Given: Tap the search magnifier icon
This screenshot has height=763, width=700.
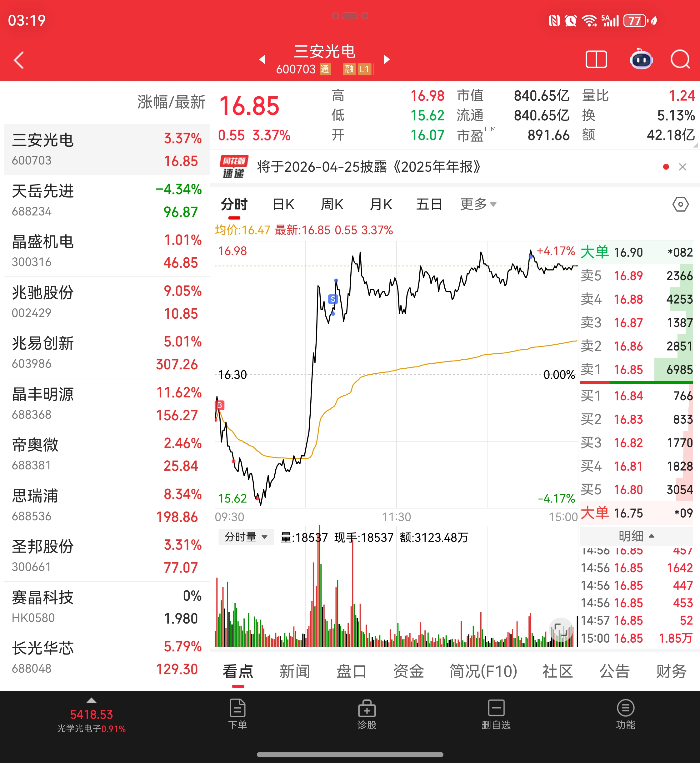Looking at the screenshot, I should [680, 59].
